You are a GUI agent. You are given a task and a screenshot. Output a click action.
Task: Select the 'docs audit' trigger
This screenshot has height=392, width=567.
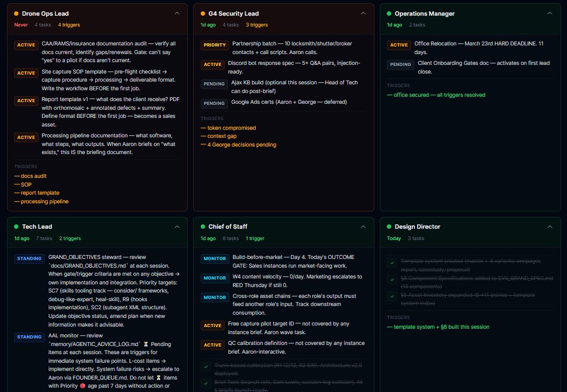click(x=30, y=176)
